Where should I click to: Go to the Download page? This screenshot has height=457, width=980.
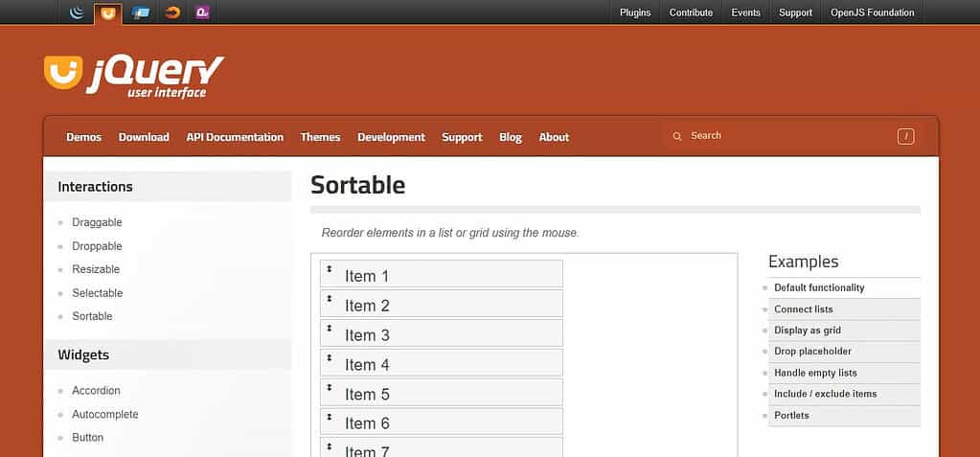tap(144, 137)
